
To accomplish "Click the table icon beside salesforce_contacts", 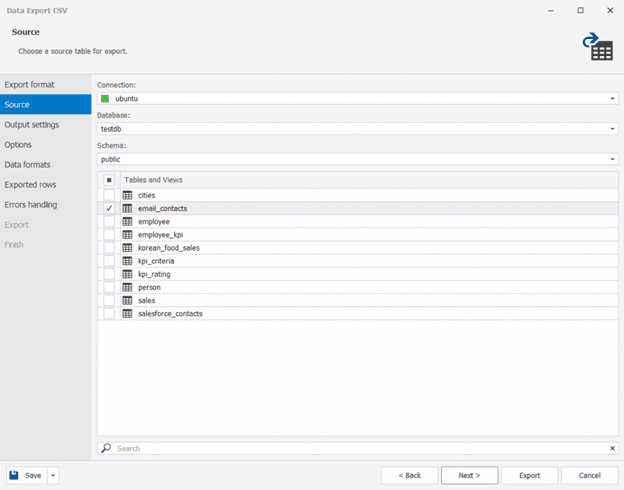I will pos(128,313).
